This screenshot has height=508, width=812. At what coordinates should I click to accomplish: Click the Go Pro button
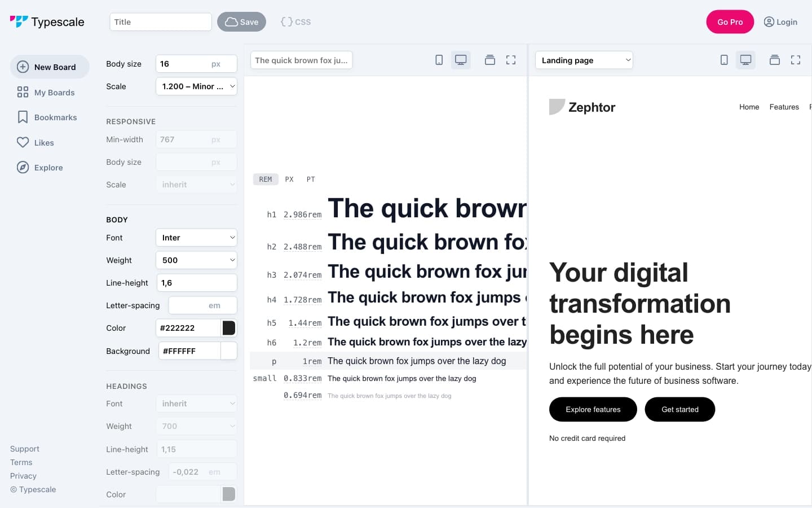pyautogui.click(x=730, y=22)
